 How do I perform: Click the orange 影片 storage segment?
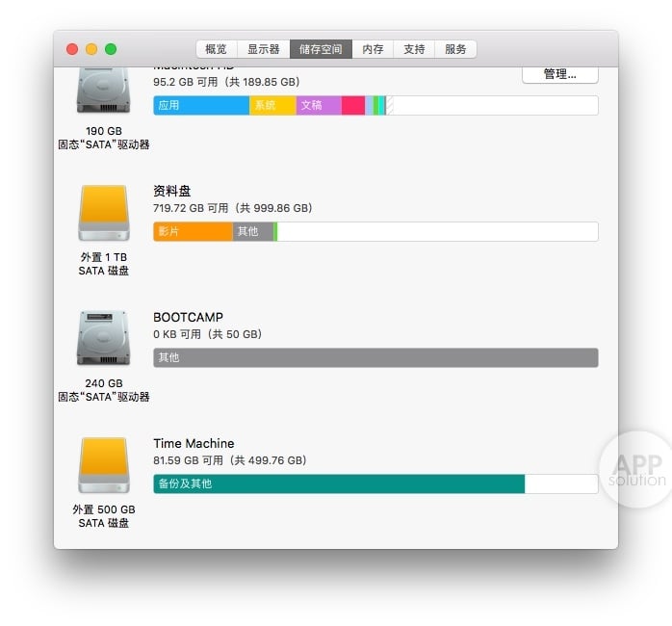coord(193,231)
